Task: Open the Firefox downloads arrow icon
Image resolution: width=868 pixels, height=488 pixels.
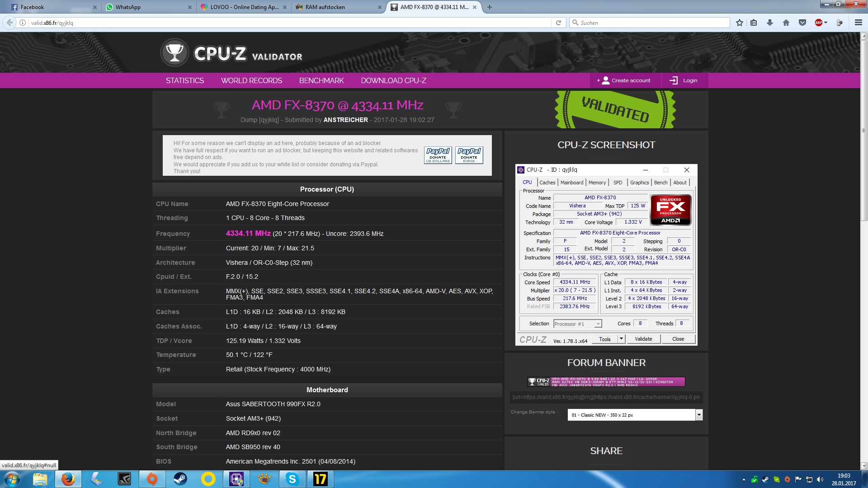Action: pyautogui.click(x=769, y=23)
